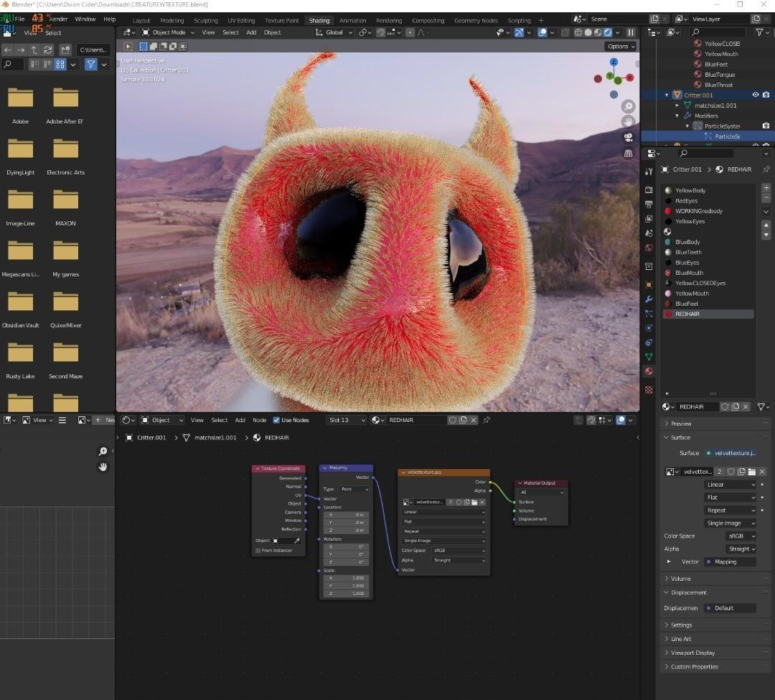Open the Help menu in top bar
The width and height of the screenshot is (775, 700).
(x=109, y=19)
